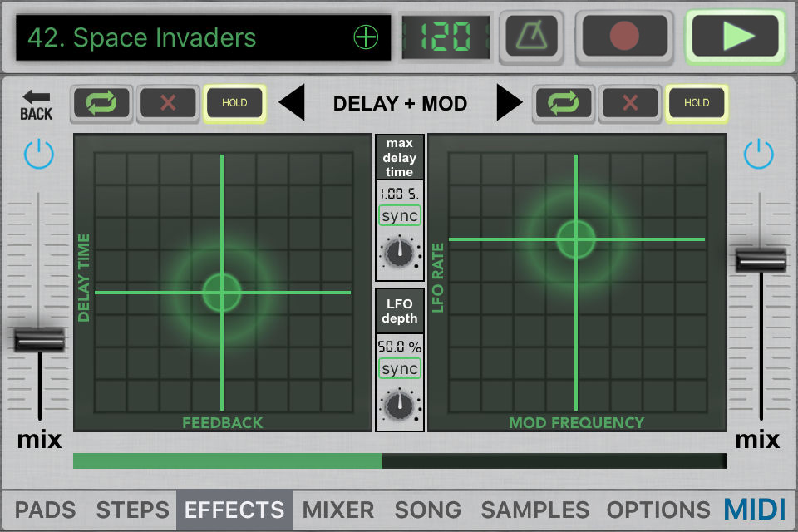Viewport: 798px width, 532px height.
Task: Select the 1.00 s delay time value
Action: point(400,194)
